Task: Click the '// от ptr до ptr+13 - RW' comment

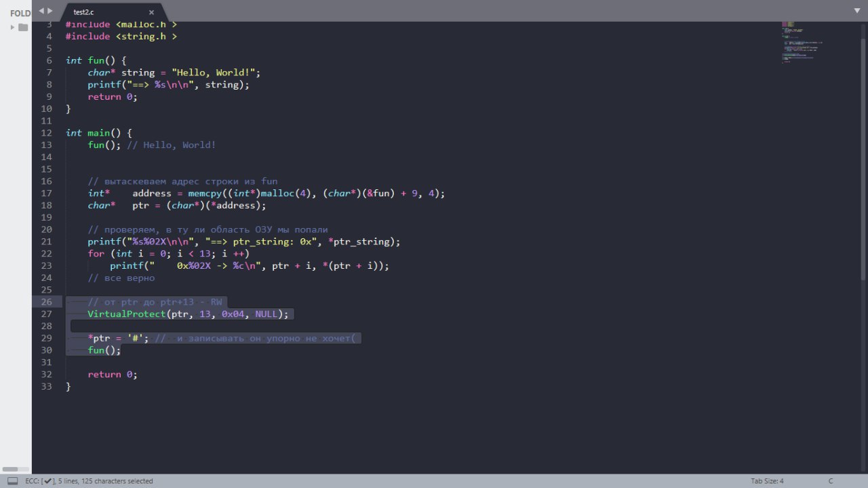Action: pos(155,302)
